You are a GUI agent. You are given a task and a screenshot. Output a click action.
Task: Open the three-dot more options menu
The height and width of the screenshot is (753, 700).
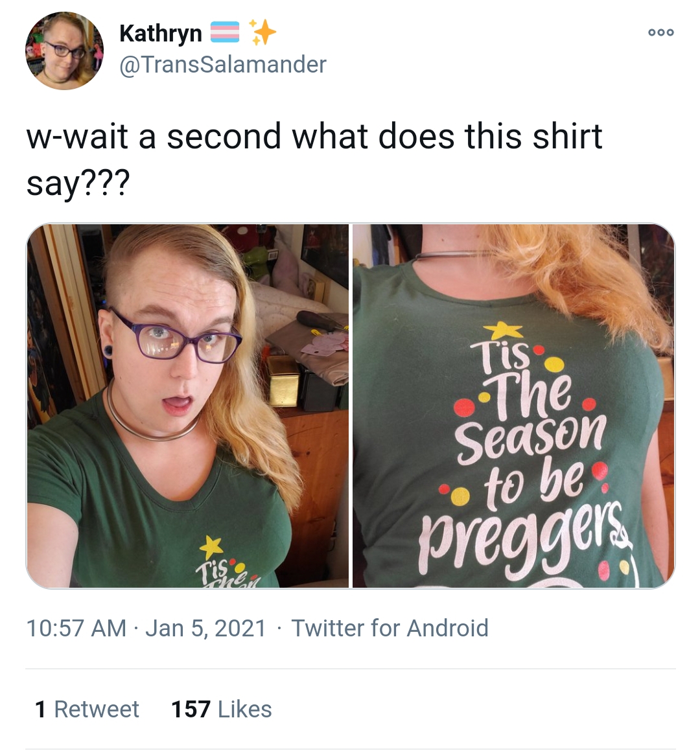point(660,32)
